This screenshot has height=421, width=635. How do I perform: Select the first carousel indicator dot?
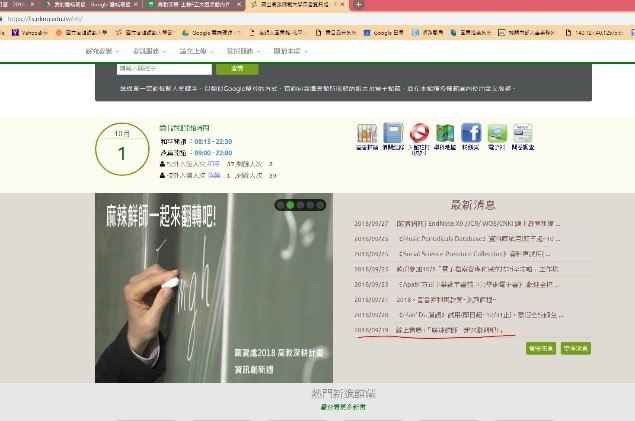pyautogui.click(x=280, y=205)
